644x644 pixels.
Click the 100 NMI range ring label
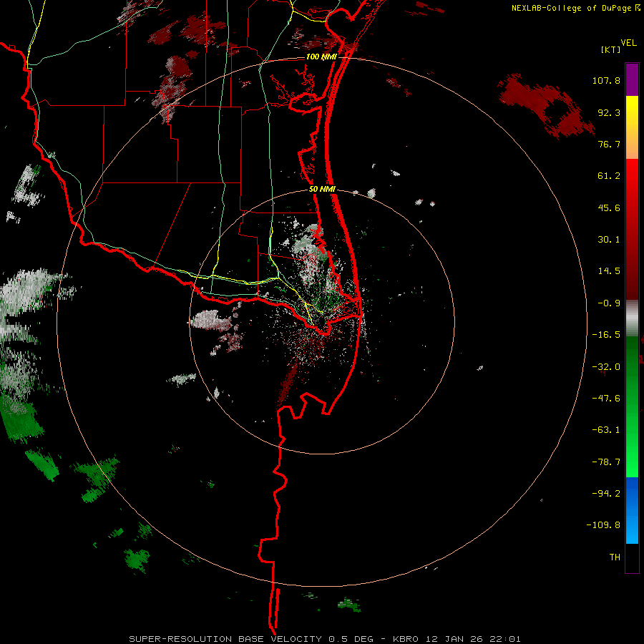click(x=321, y=57)
